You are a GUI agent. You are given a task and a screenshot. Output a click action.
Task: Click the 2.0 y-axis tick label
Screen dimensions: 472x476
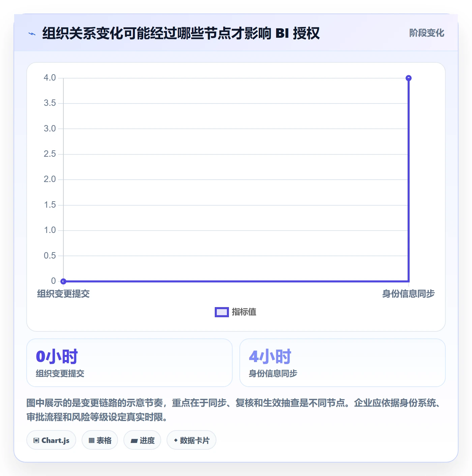50,179
